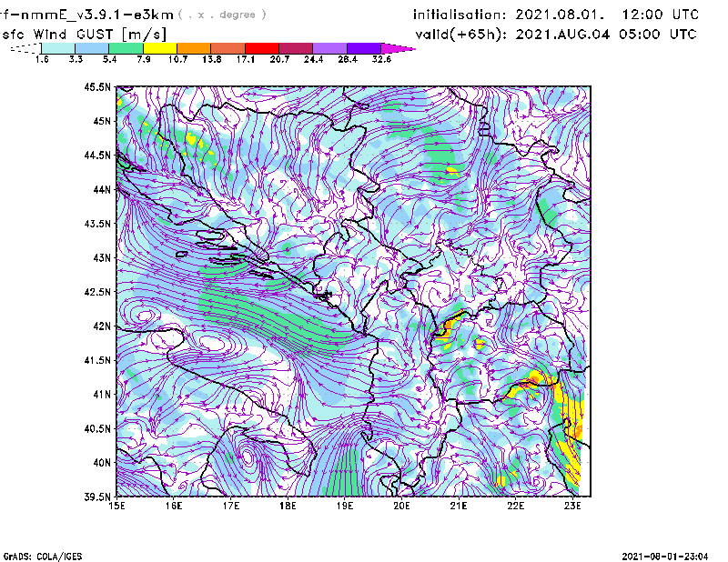The height and width of the screenshot is (562, 728).
Task: Pick the bright red 17.1–20.7 legend swatch
Action: (262, 48)
